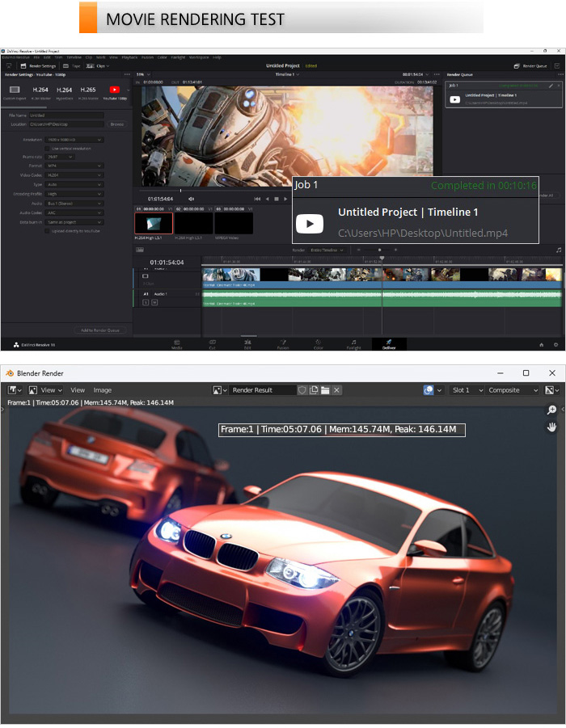The height and width of the screenshot is (728, 566).
Task: Switch to the Fairlight page
Action: 353,344
